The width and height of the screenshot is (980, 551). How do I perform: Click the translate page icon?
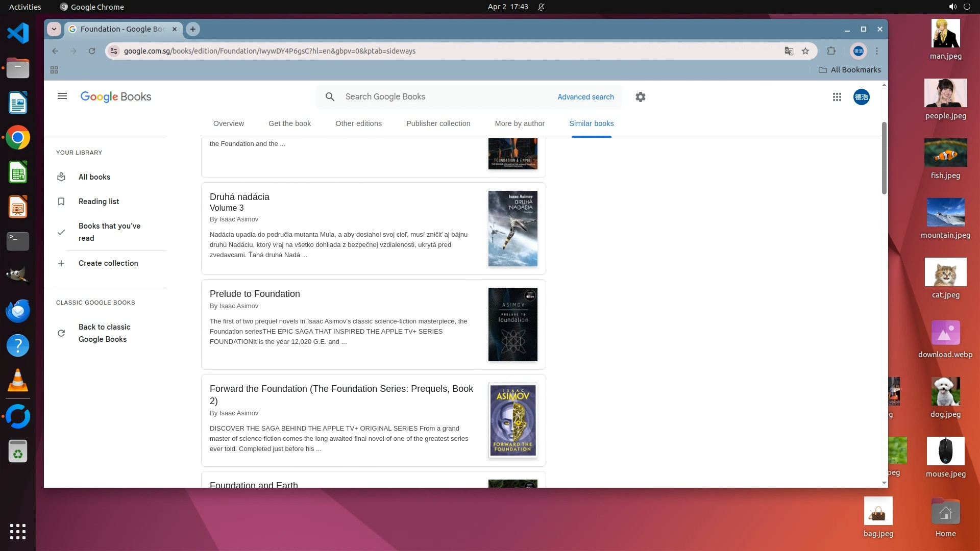point(789,51)
